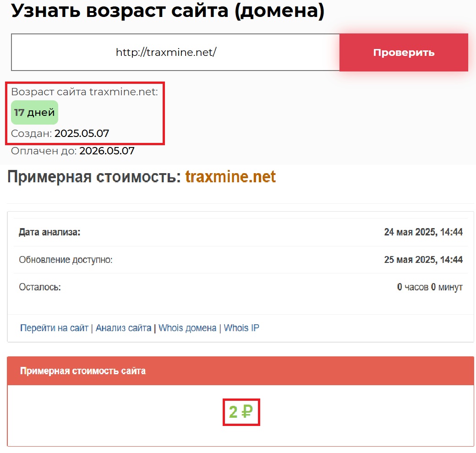Click the creation date 2025.05.07
Screen dimensions: 476x453
[x=82, y=133]
